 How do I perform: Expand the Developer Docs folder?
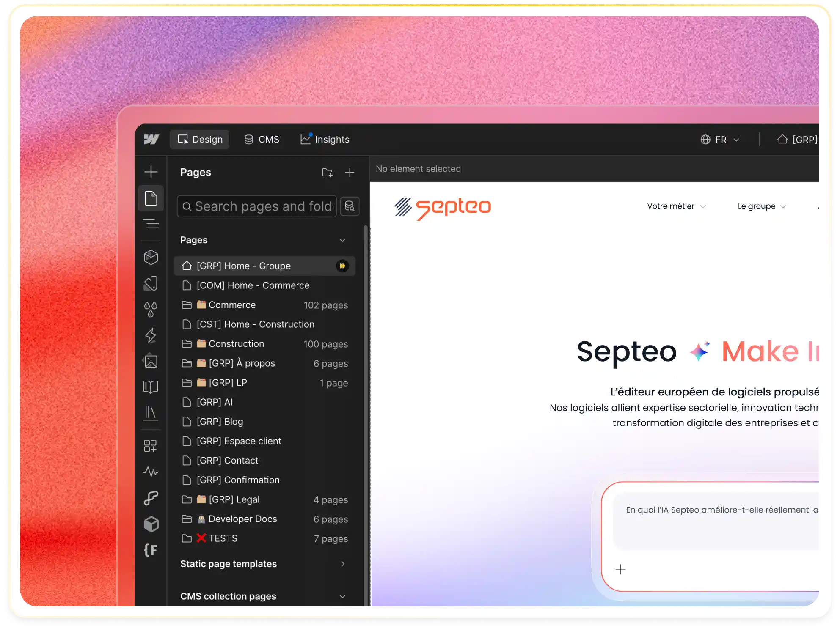point(264,519)
